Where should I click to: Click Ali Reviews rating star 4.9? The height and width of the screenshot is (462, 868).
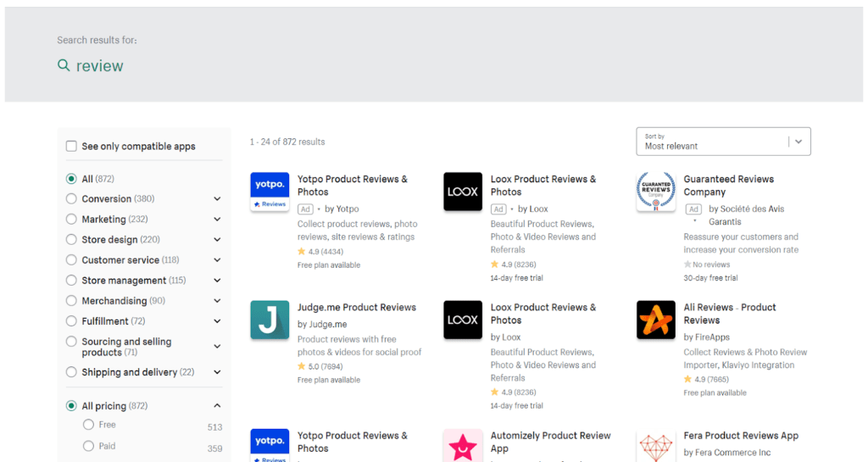click(687, 379)
